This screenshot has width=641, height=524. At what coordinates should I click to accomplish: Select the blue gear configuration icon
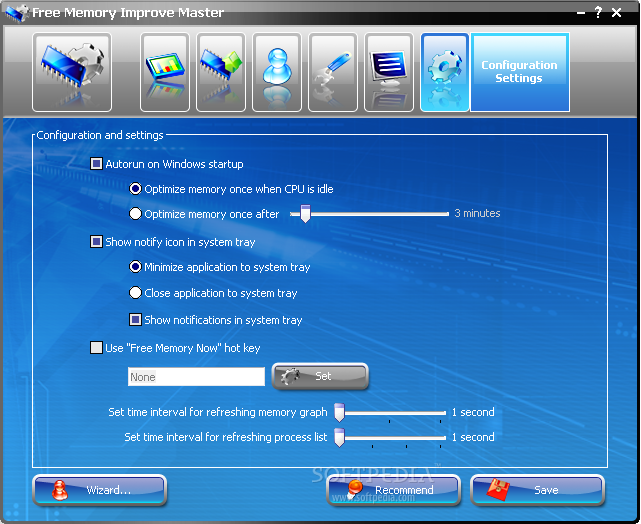(445, 72)
